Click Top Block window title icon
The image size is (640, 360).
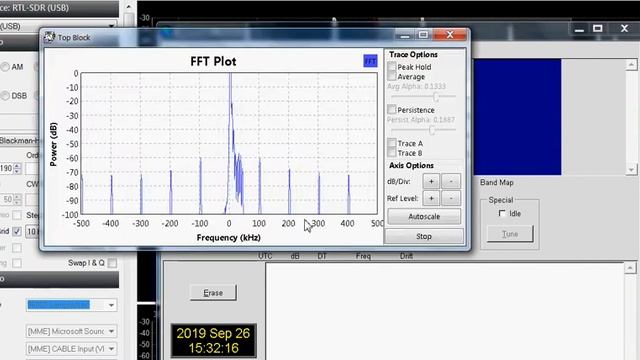pos(49,37)
